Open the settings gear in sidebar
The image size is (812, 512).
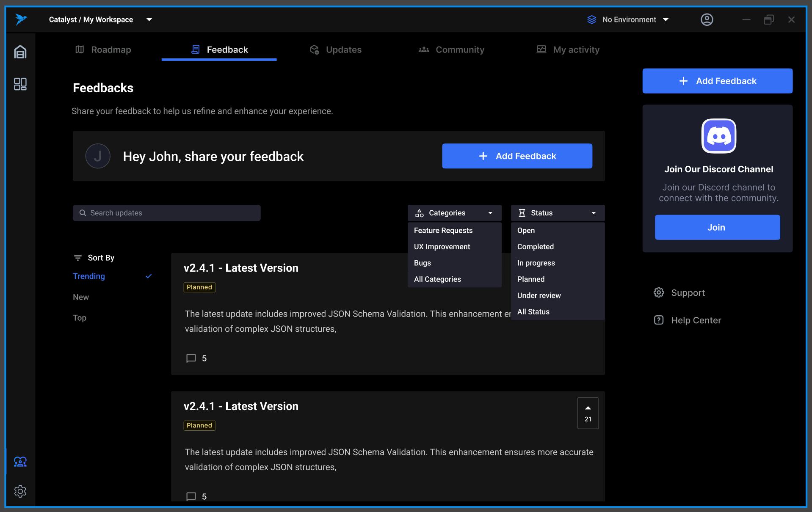(20, 491)
